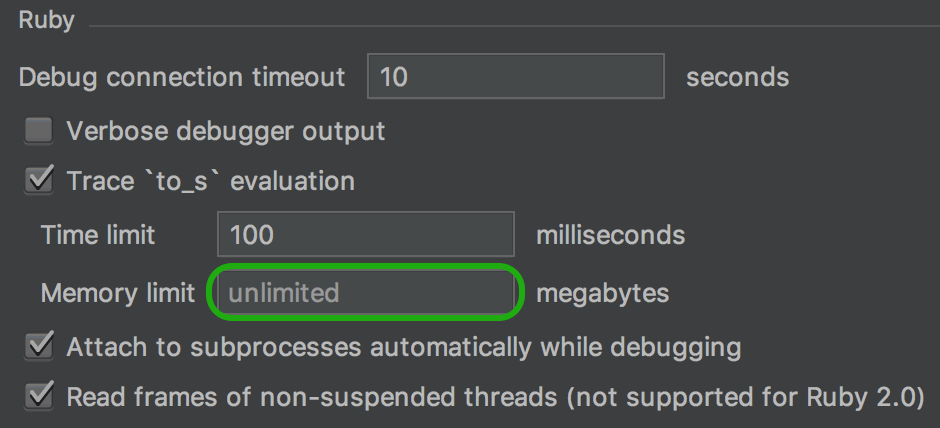Click the "Read frames of non-suspended threads" text
The height and width of the screenshot is (428, 940).
click(x=312, y=397)
